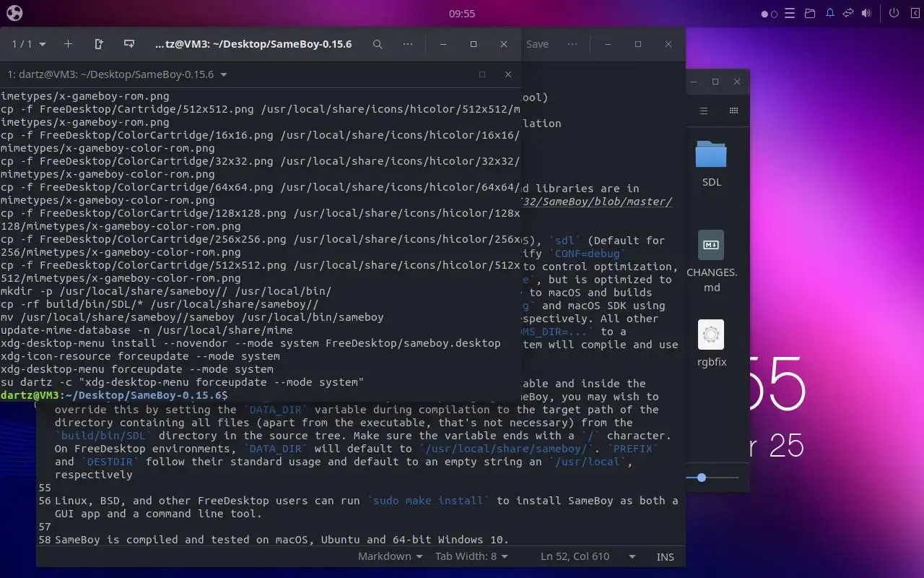Expand the dartz@VM3 session title dropdown
Screen dimensions: 924x578
(x=117, y=74)
